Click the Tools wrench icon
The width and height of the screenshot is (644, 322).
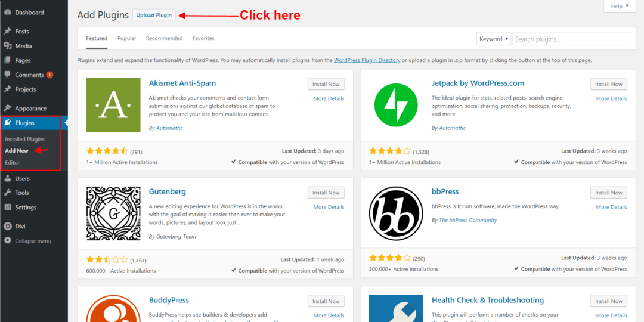pyautogui.click(x=7, y=193)
